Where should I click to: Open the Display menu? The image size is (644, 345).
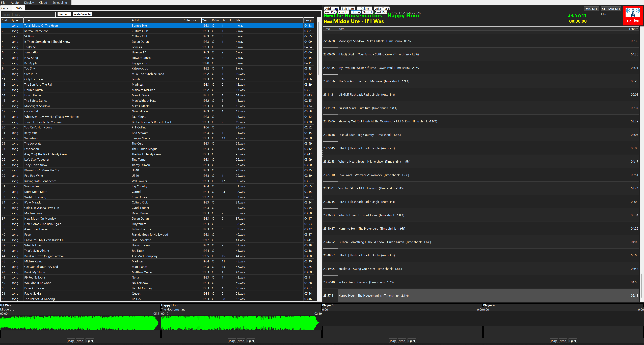click(x=29, y=3)
